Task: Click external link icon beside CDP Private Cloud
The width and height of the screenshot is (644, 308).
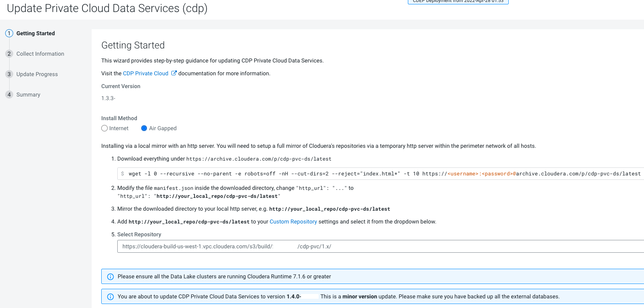Action: [x=174, y=73]
